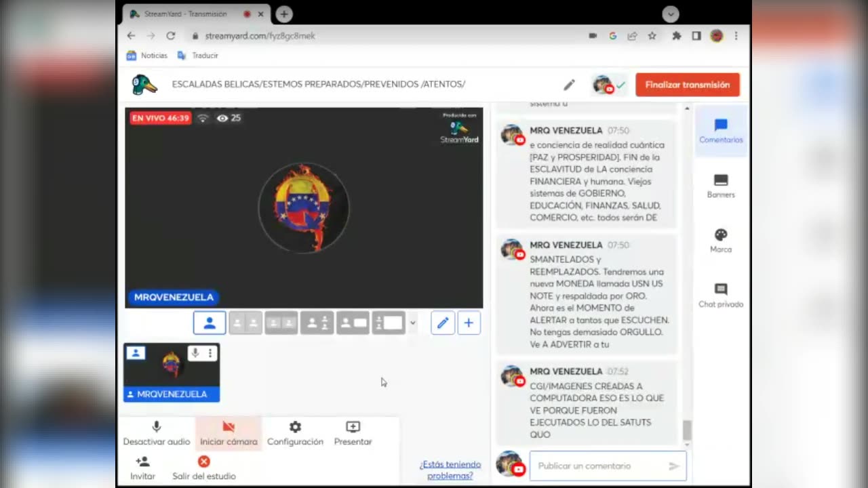Click the wifi connection quality icon

tap(203, 118)
